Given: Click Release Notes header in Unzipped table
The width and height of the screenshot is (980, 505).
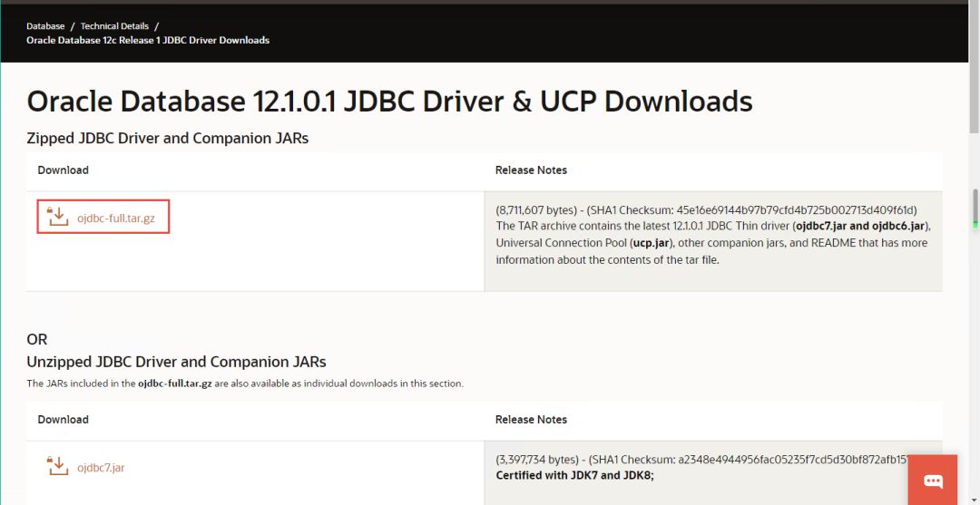Looking at the screenshot, I should point(531,420).
